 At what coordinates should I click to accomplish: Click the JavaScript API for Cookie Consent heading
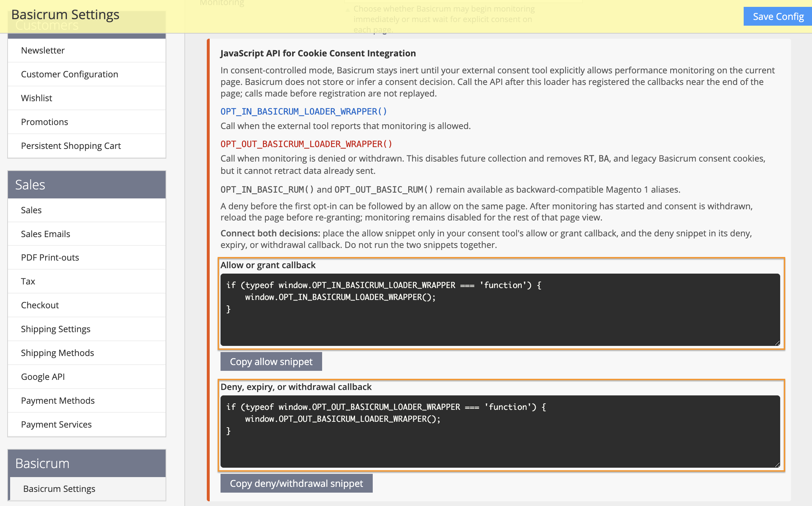point(318,53)
